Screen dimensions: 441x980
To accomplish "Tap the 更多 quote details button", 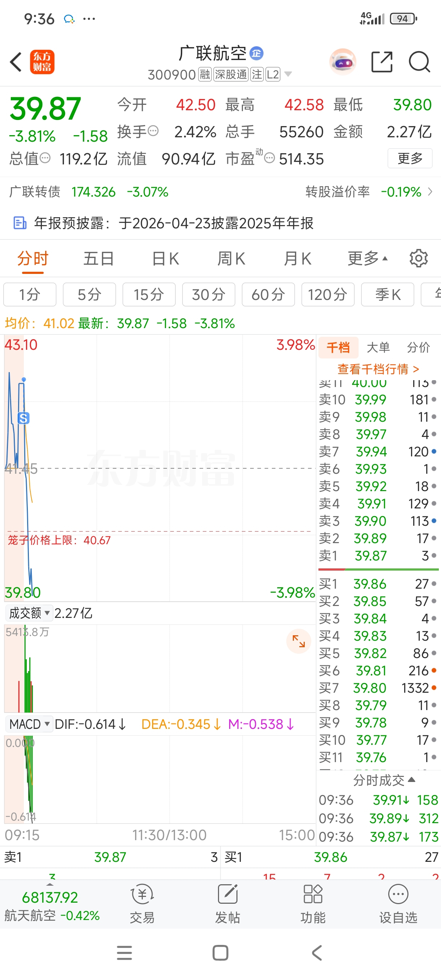I will (x=410, y=158).
